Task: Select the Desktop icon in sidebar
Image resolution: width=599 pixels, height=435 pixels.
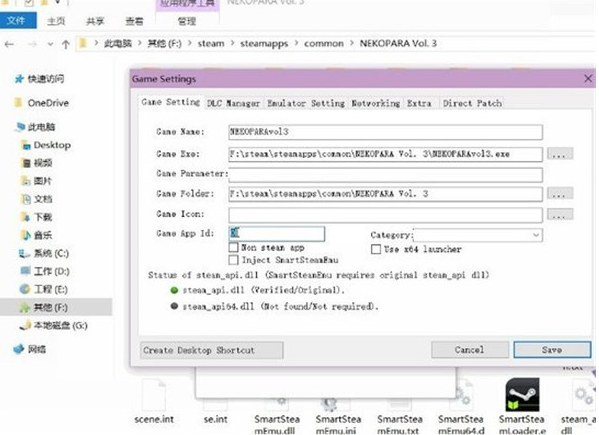Action: pos(26,145)
